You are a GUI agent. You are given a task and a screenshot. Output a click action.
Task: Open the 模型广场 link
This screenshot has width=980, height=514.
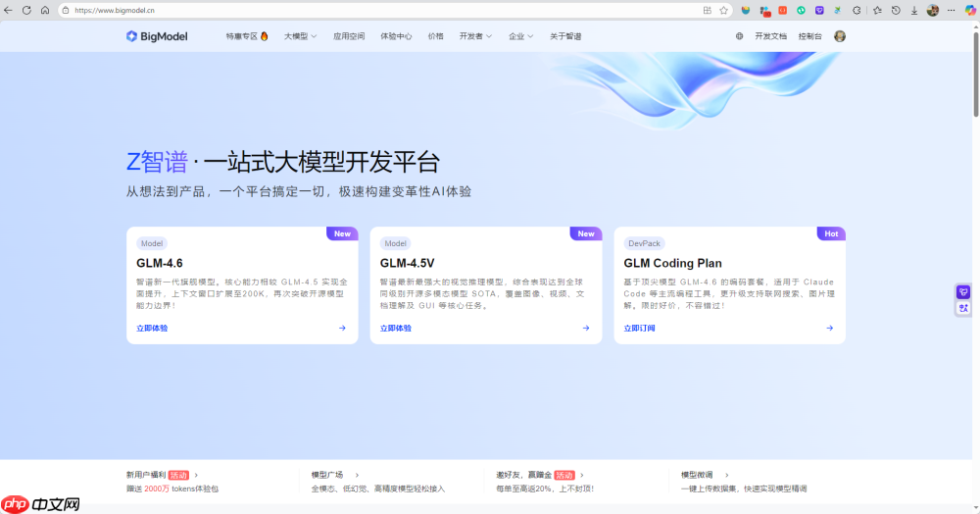[327, 475]
